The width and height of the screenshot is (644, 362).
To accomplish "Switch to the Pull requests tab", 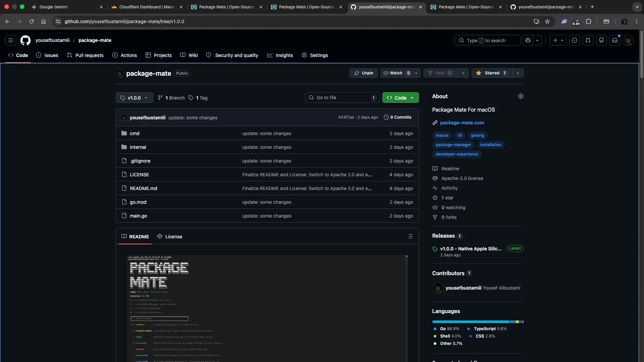I will tap(85, 55).
